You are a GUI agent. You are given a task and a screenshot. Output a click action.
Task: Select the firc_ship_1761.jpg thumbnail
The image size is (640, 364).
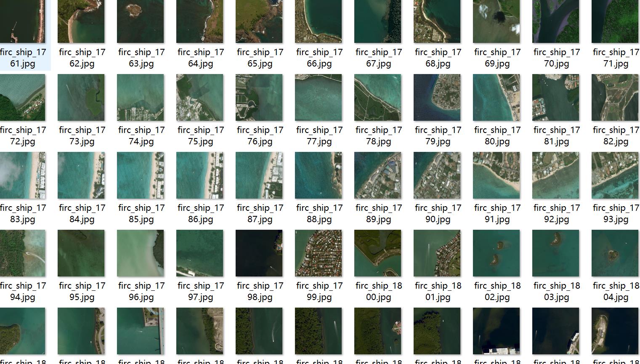[22, 21]
